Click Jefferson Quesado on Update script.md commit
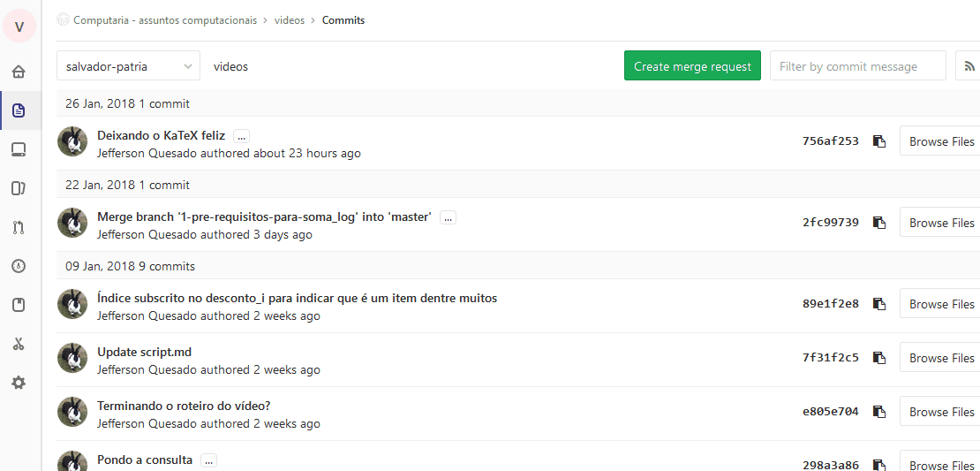 147,369
